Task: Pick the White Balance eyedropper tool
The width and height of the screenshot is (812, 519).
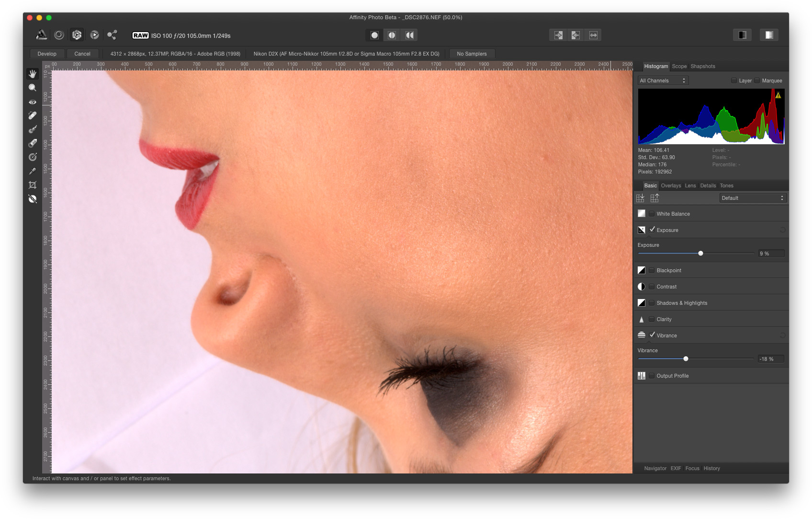Action: click(33, 171)
